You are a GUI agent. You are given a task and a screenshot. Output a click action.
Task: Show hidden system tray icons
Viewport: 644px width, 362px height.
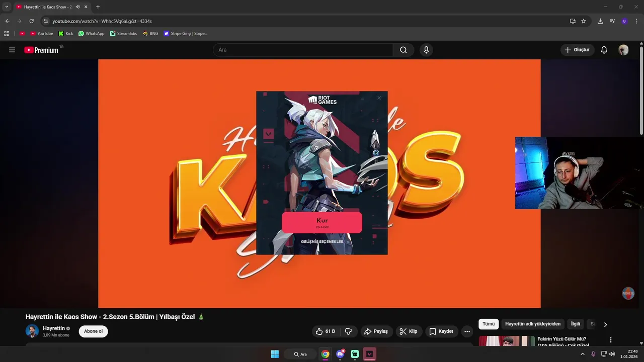coord(583,354)
